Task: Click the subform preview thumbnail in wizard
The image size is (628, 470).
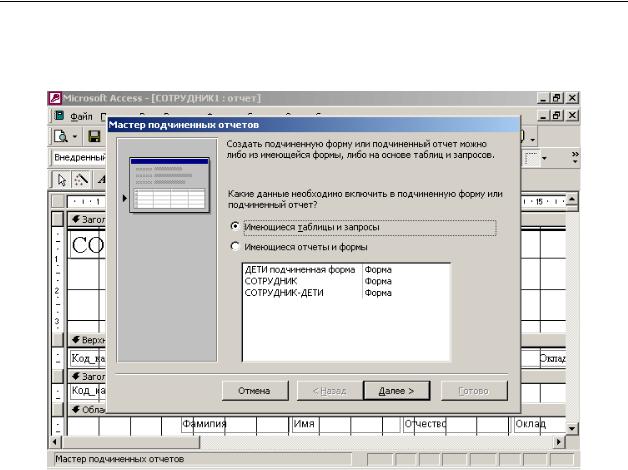Action: point(169,185)
